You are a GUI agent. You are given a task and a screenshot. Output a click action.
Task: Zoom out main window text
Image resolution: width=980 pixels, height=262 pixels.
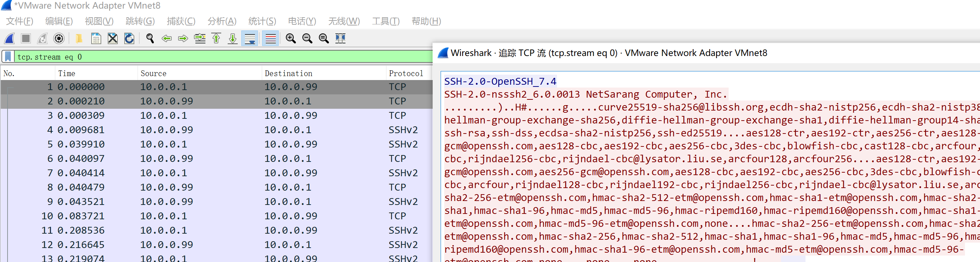coord(307,38)
